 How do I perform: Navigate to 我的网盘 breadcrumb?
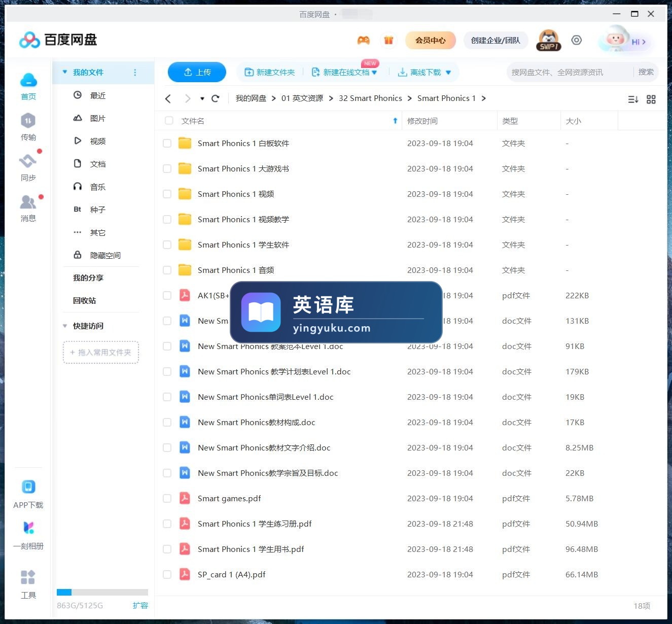click(x=251, y=98)
